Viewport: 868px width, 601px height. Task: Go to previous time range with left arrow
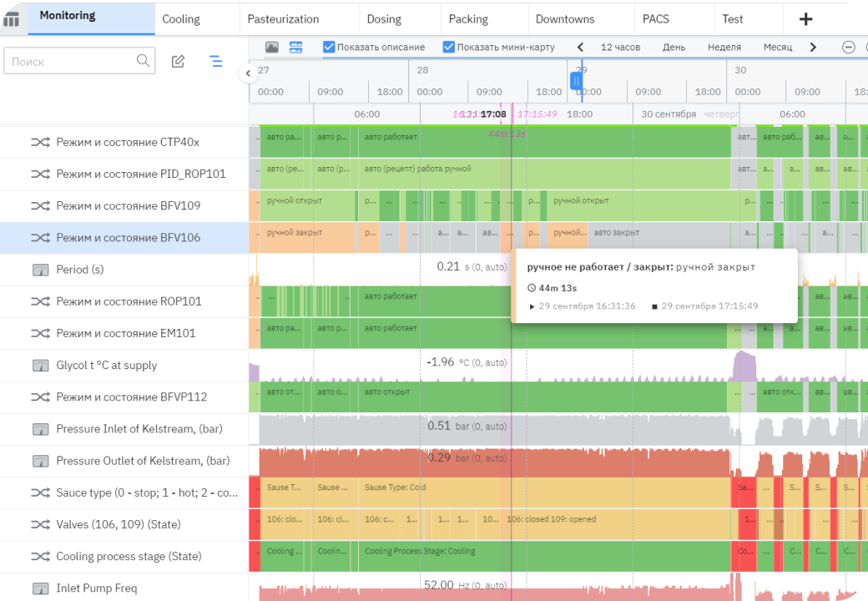pos(581,48)
